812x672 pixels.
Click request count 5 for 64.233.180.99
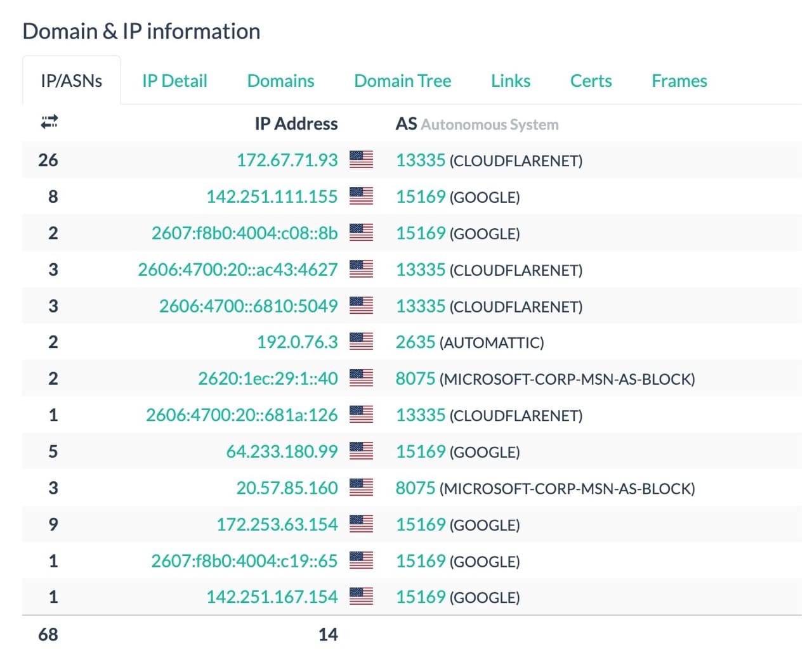pos(53,451)
